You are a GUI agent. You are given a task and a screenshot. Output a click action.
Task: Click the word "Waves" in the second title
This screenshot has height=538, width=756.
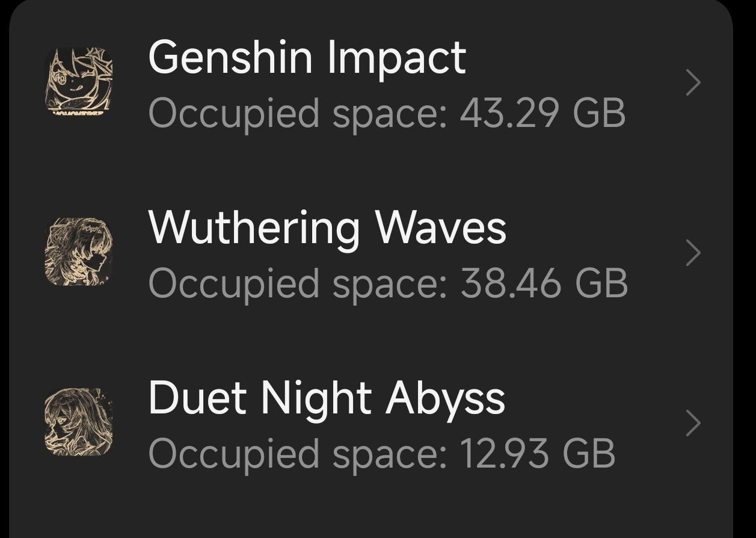(441, 228)
